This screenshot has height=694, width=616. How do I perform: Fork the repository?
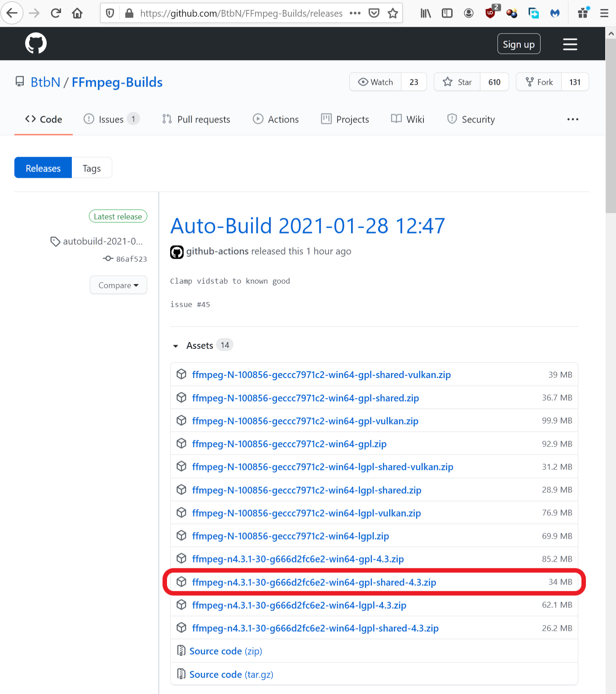539,82
